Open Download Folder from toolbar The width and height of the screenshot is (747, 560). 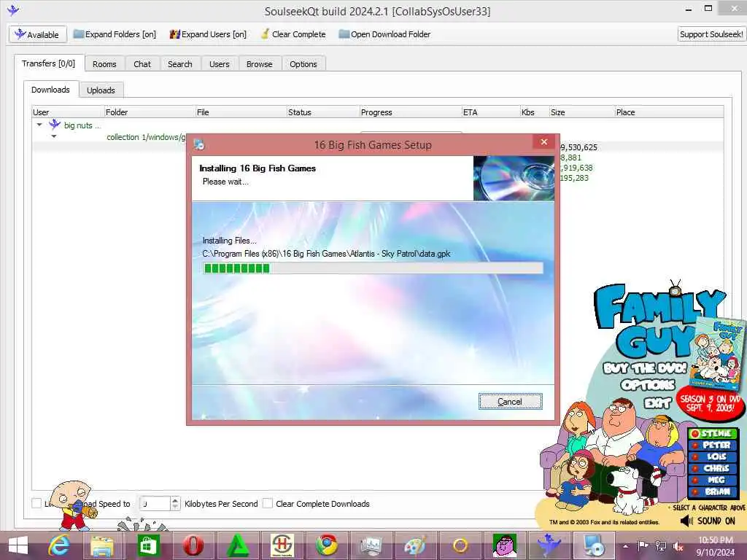tap(384, 34)
